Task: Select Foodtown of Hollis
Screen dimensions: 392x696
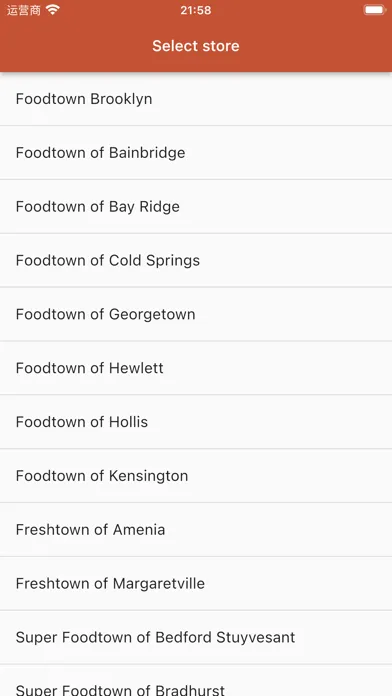Action: pyautogui.click(x=196, y=422)
